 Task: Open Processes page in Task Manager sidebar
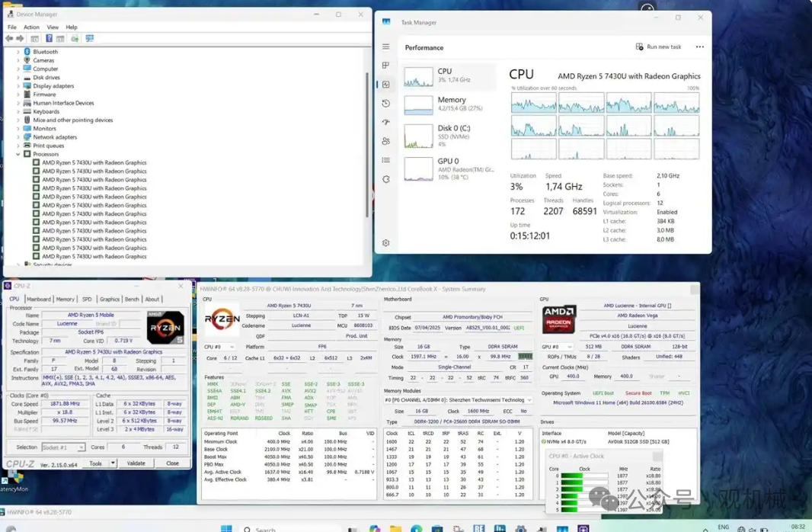click(x=386, y=66)
